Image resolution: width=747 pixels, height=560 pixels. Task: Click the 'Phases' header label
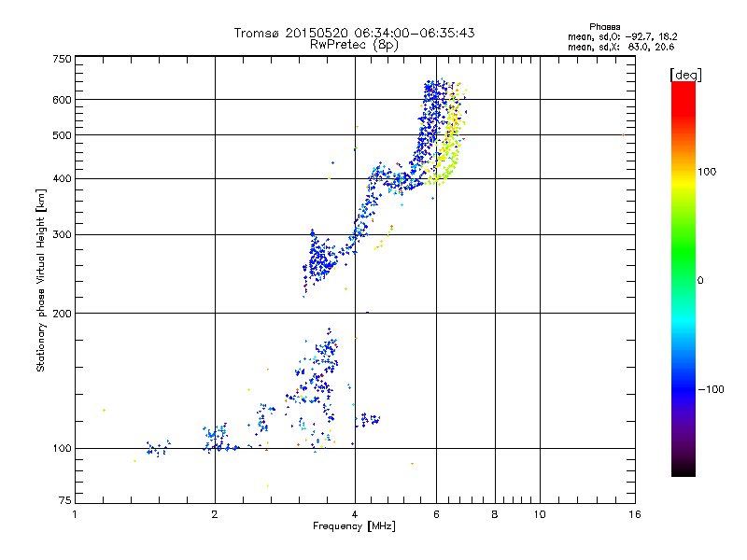tap(604, 27)
